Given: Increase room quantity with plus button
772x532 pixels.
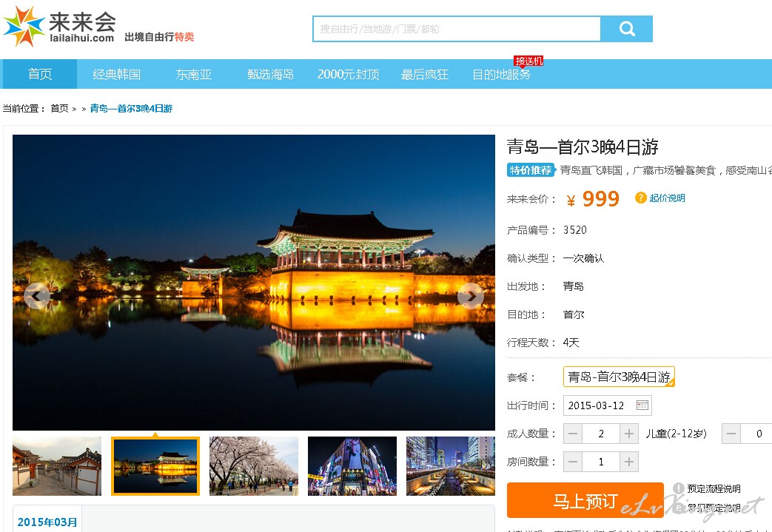Looking at the screenshot, I should pyautogui.click(x=629, y=462).
